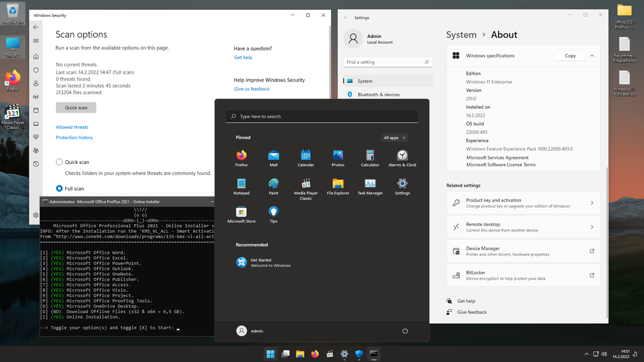Click System breadcrumb in Settings header

461,35
